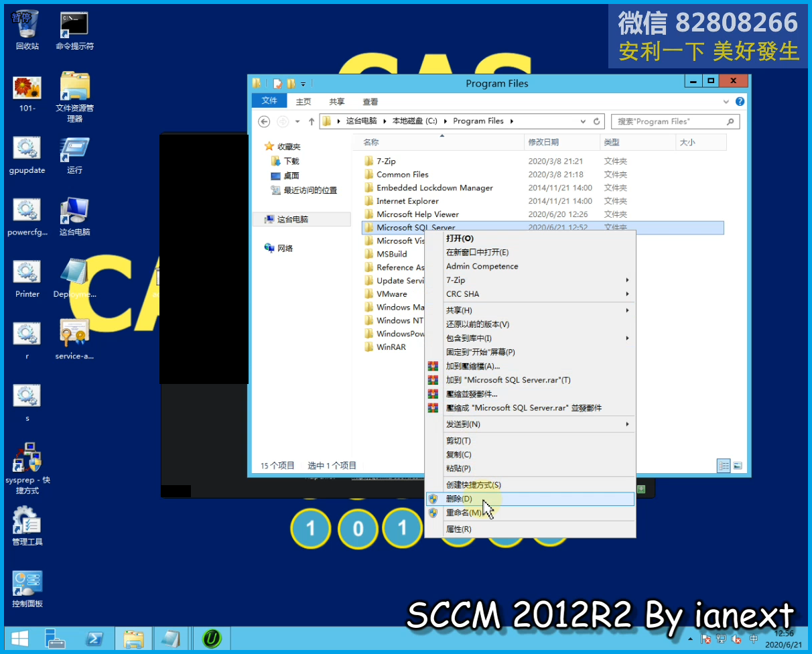This screenshot has height=654, width=812.
Task: Click Admin Competence menu entry
Action: click(530, 266)
